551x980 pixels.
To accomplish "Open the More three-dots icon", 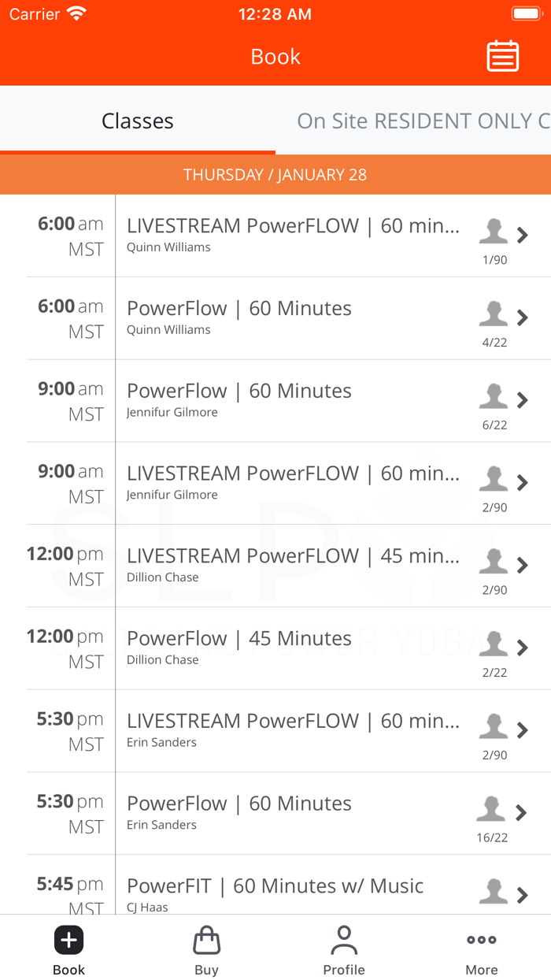I will (x=482, y=940).
